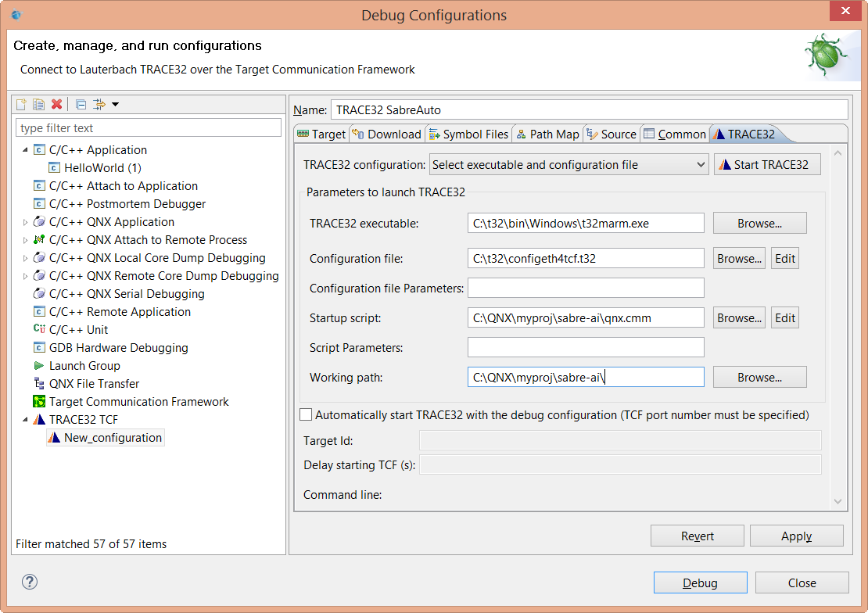This screenshot has height=613, width=868.
Task: Click the help question mark icon
Action: point(30,582)
